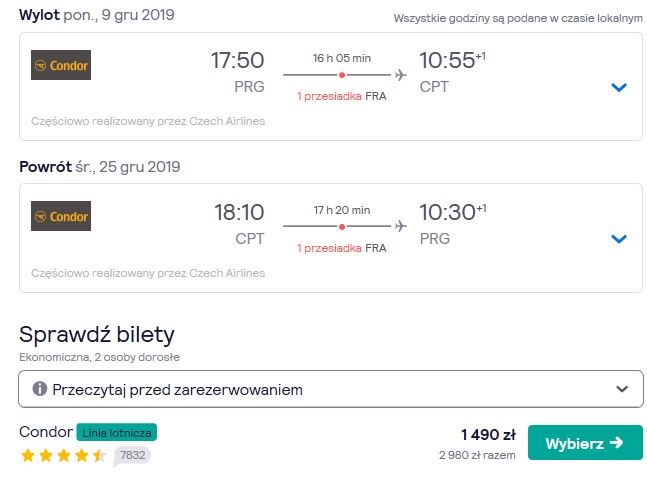Image resolution: width=647 pixels, height=481 pixels.
Task: Click the Condor logo on the outbound flight
Action: point(61,65)
